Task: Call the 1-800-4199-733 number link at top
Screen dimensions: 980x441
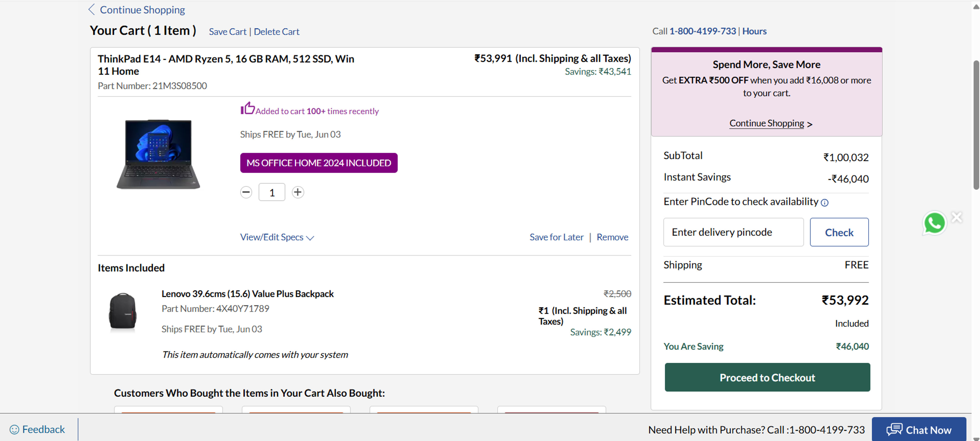Action: click(x=703, y=31)
